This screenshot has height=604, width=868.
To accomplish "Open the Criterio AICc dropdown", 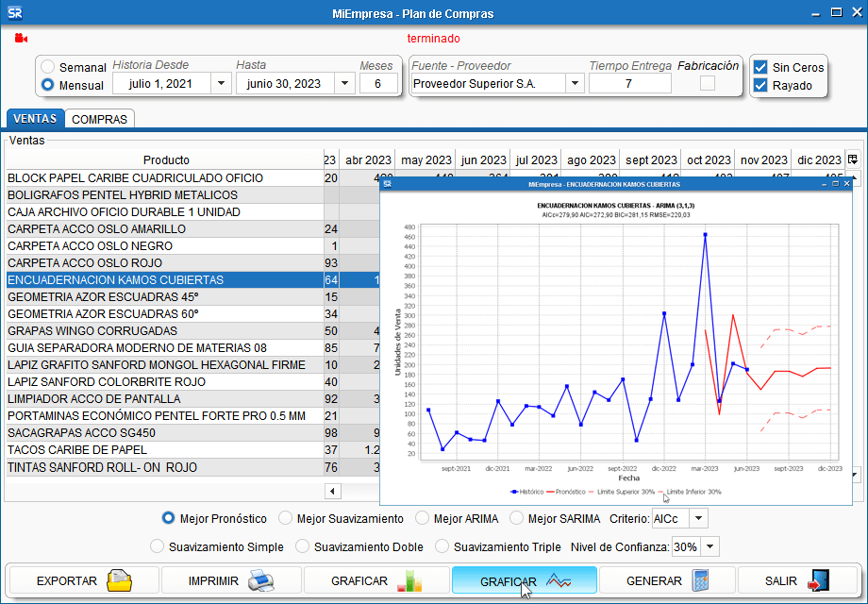I will click(698, 518).
